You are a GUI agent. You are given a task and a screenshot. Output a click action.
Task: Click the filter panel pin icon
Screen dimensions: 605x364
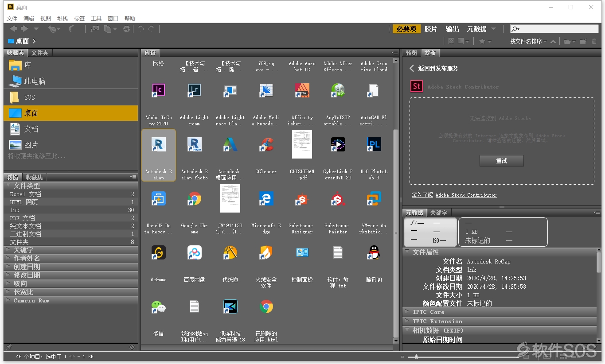[9, 347]
